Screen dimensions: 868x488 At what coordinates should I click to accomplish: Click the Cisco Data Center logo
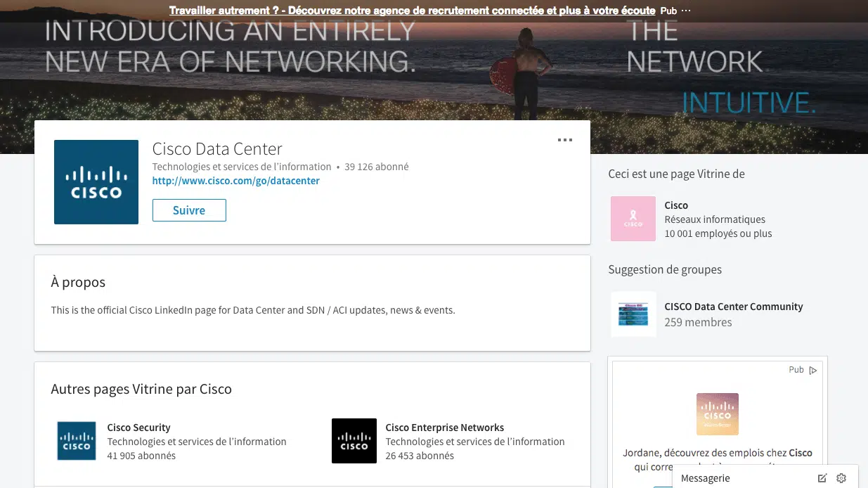(x=96, y=182)
